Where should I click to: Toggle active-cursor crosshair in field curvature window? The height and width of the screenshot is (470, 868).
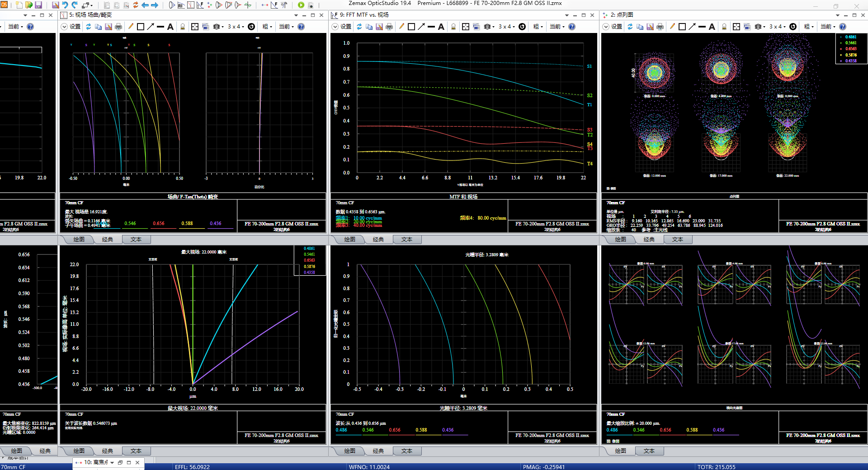click(195, 27)
